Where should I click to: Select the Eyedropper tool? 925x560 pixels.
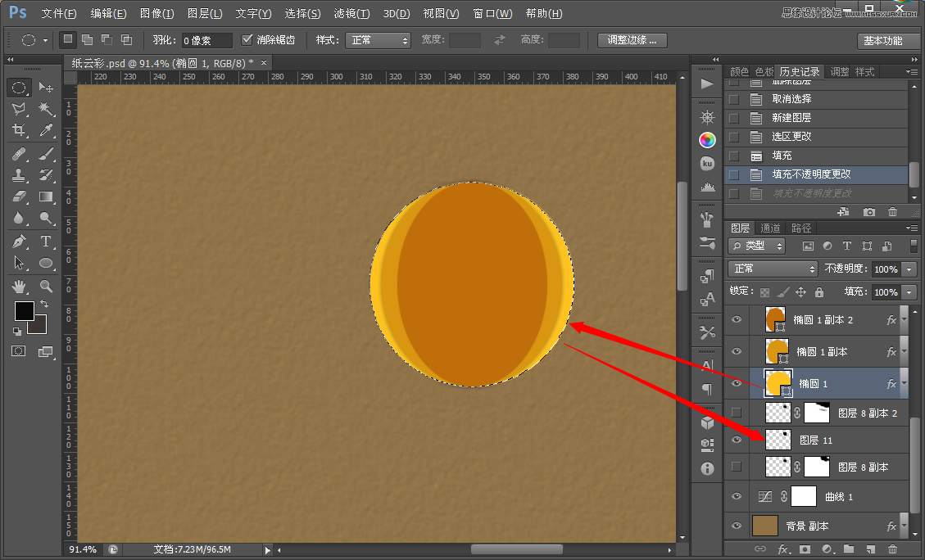[46, 130]
